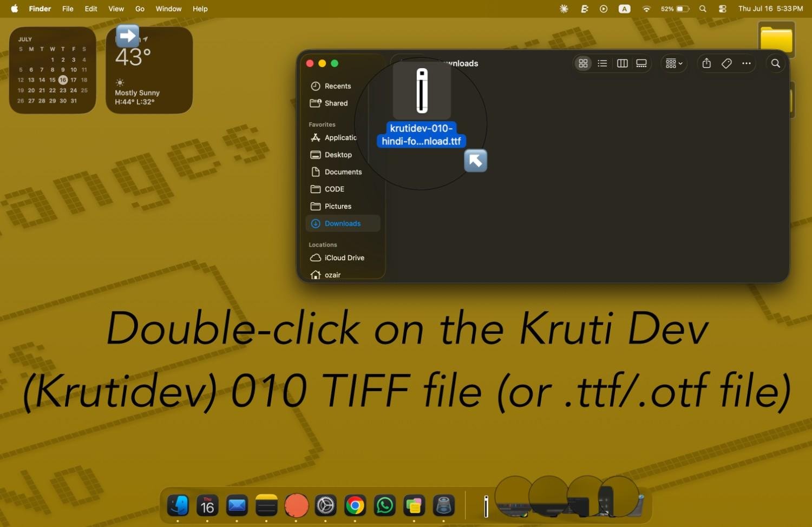Open the More actions ellipsis menu
The image size is (812, 527).
click(746, 63)
